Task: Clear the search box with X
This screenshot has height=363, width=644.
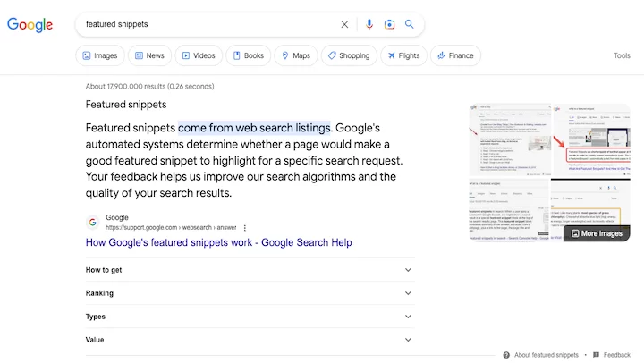Action: point(344,25)
